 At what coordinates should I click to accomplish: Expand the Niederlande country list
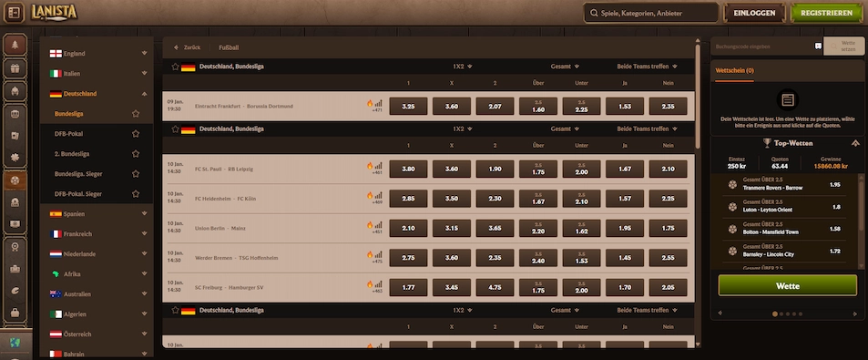coord(144,253)
